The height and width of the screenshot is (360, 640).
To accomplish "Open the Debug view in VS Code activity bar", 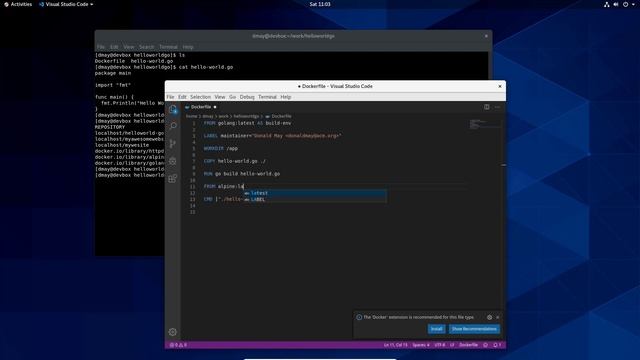I will click(173, 161).
